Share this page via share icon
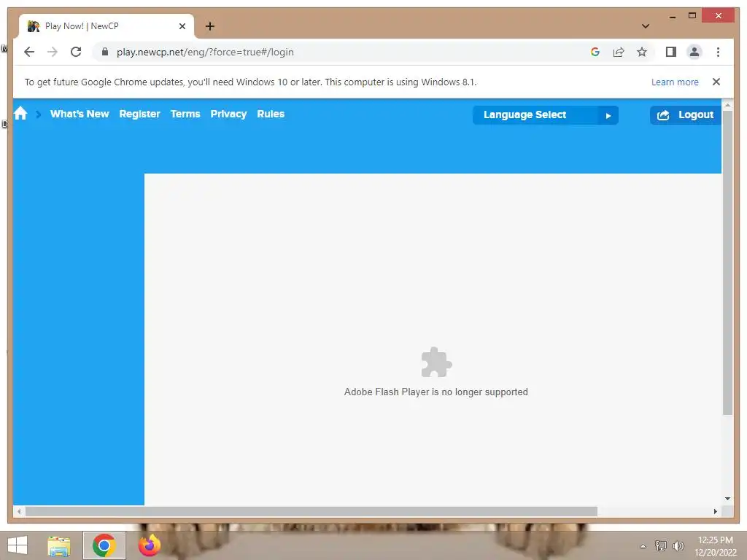This screenshot has height=560, width=747. click(619, 52)
